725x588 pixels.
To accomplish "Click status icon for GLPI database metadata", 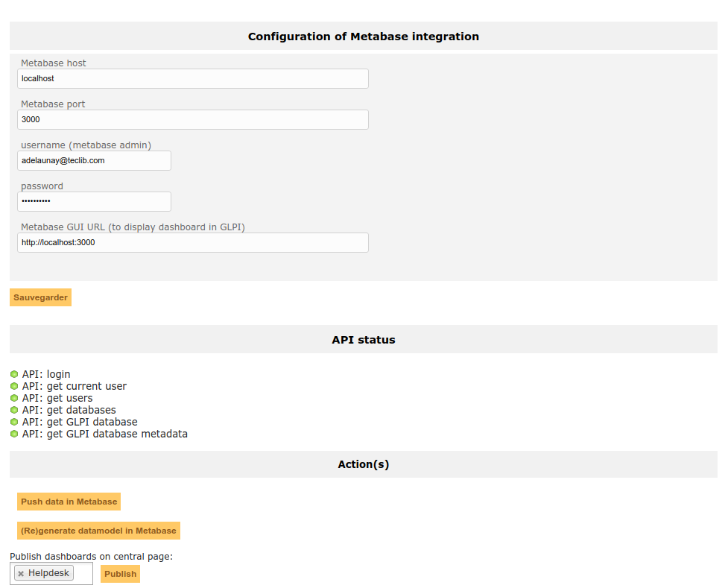I will [x=14, y=434].
